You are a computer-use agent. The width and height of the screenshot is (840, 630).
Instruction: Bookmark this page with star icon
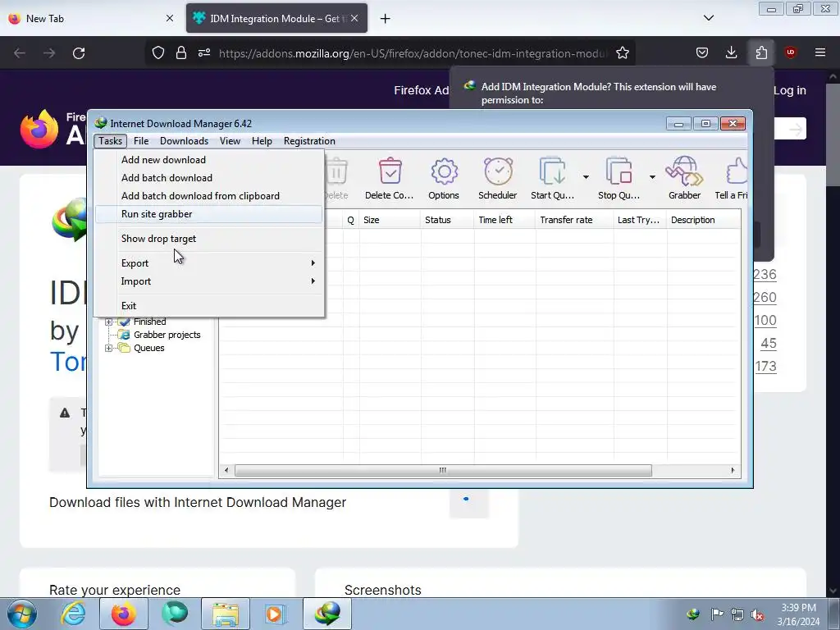622,53
